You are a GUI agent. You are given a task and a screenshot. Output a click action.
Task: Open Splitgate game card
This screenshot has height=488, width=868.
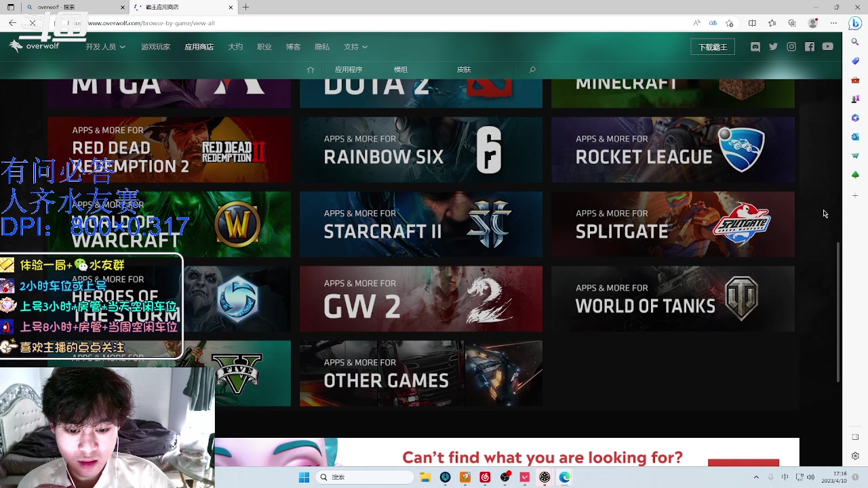pyautogui.click(x=673, y=224)
